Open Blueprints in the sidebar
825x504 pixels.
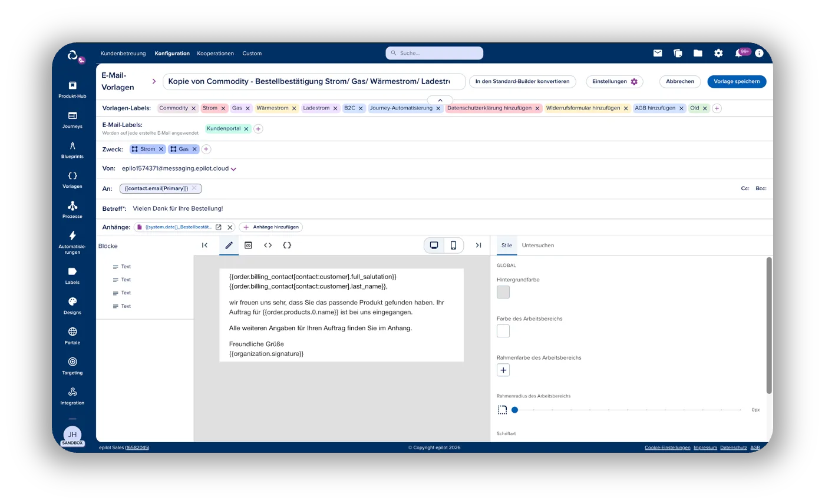pos(72,150)
